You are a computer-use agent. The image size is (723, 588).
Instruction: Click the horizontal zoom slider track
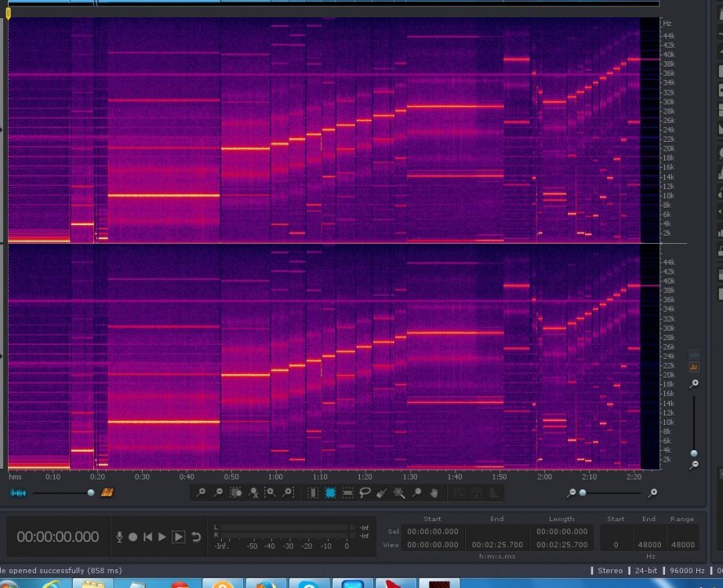pyautogui.click(x=612, y=492)
